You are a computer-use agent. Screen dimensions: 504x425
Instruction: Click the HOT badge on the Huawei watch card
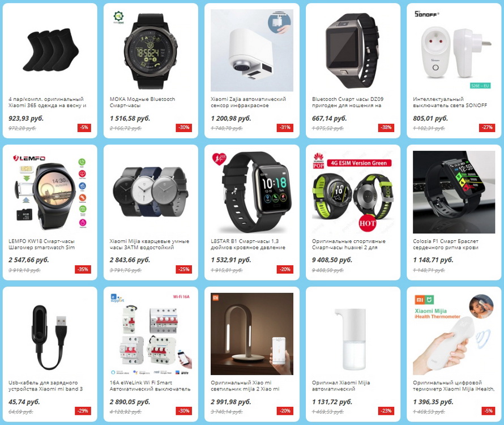click(368, 223)
